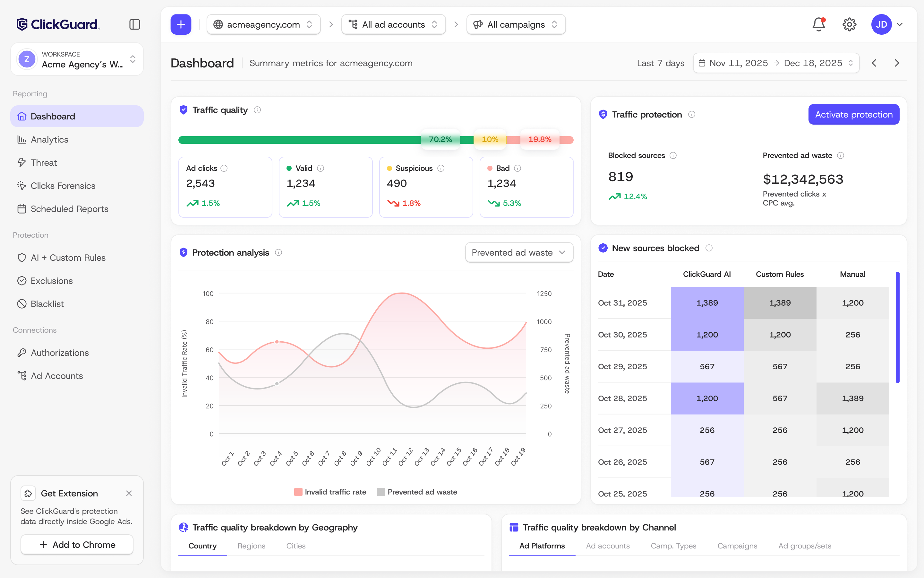924x578 pixels.
Task: Click info icon beside New sources blocked
Action: [x=709, y=248]
